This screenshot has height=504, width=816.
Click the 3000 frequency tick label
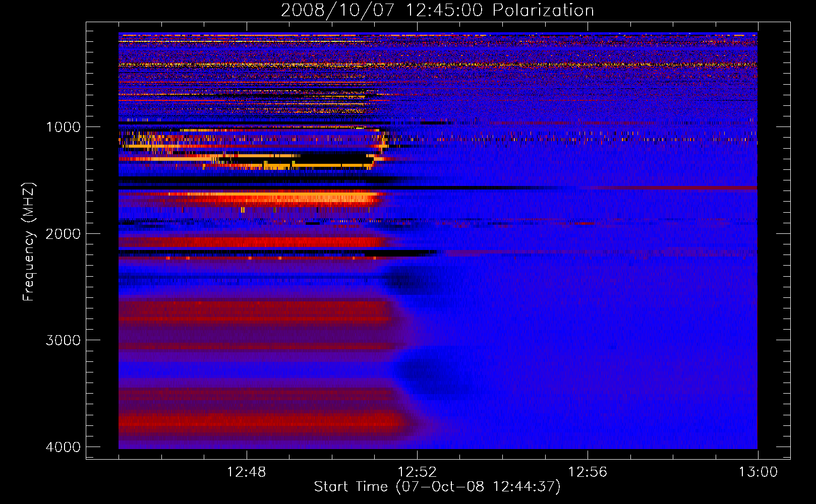[x=63, y=340]
